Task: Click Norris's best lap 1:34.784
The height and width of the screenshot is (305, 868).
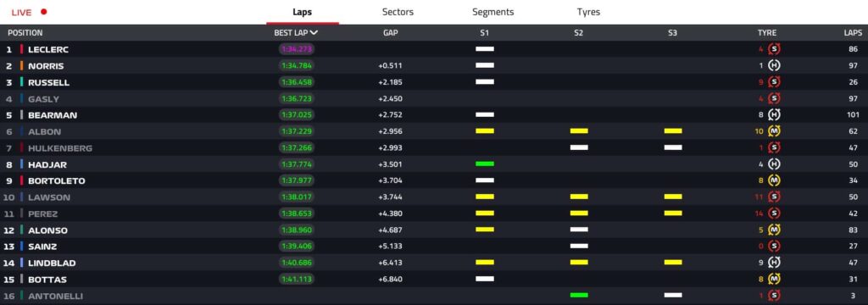Action: pyautogui.click(x=297, y=66)
